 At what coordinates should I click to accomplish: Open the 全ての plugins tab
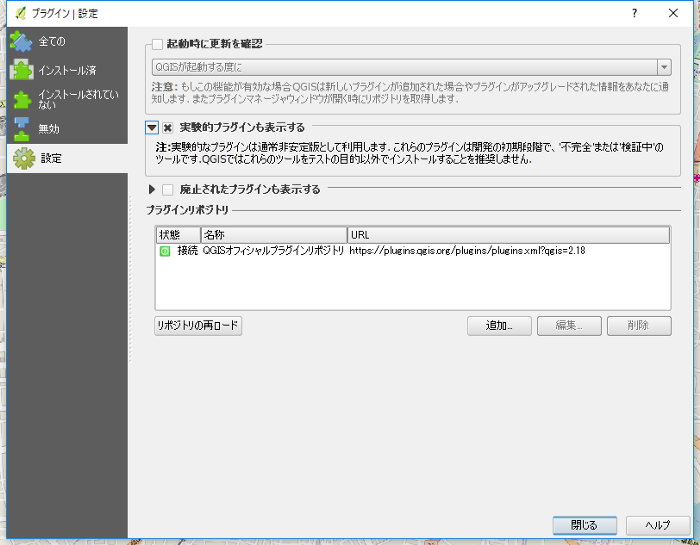[x=67, y=42]
